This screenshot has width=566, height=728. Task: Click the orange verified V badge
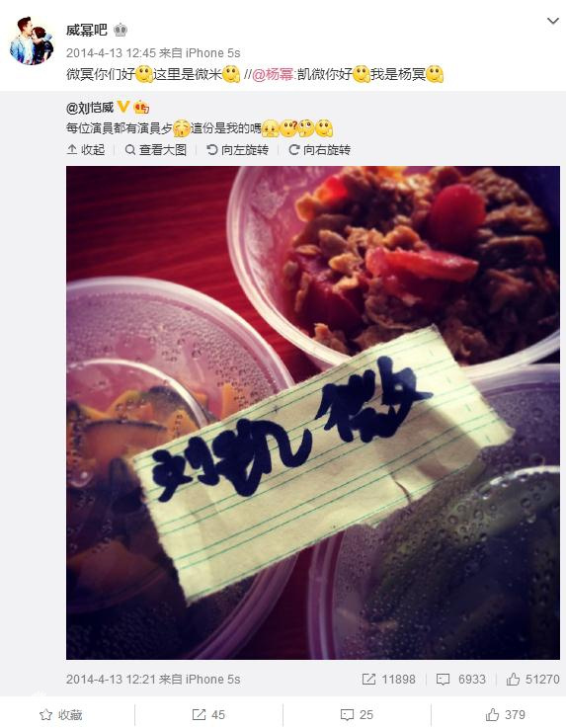[123, 107]
